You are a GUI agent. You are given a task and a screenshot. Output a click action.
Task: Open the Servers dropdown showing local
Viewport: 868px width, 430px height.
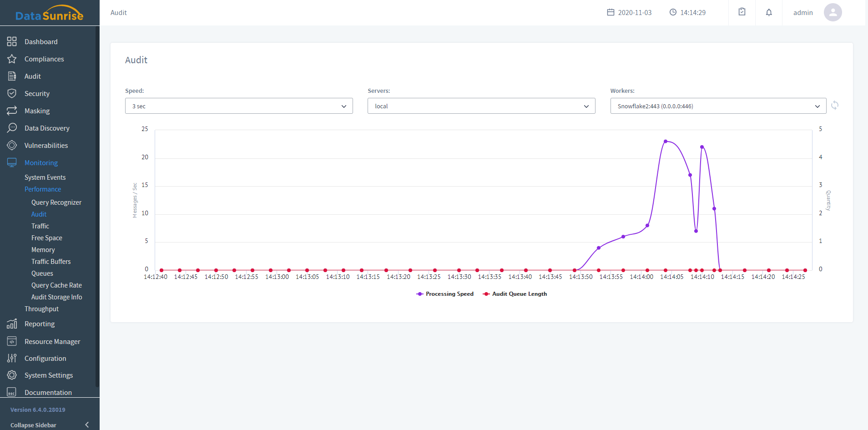tap(481, 106)
